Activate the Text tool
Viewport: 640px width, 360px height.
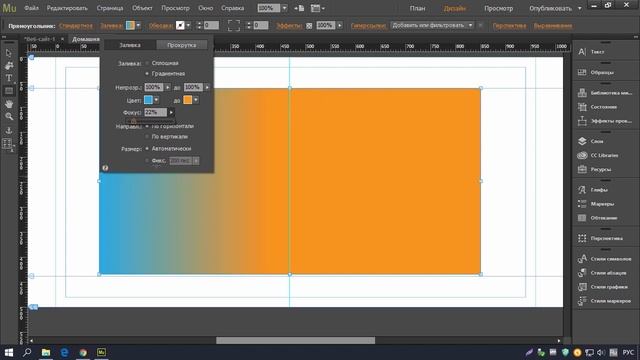coord(9,78)
